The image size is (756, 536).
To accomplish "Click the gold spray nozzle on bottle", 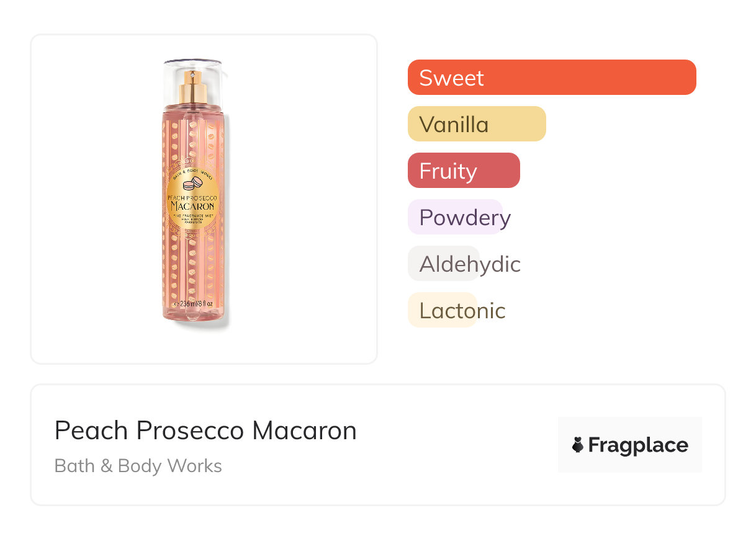I will (193, 87).
